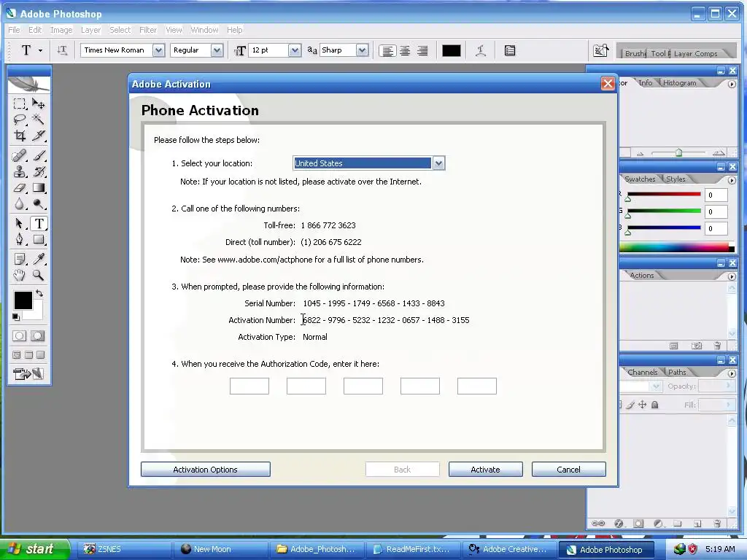Select the Horizontal Type tool in toolbox
Image resolution: width=747 pixels, height=560 pixels.
click(39, 223)
